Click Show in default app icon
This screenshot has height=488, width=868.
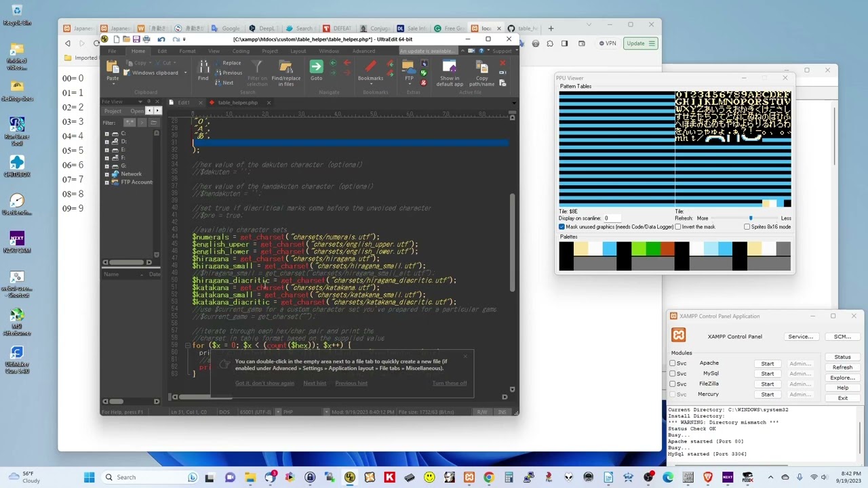[450, 66]
